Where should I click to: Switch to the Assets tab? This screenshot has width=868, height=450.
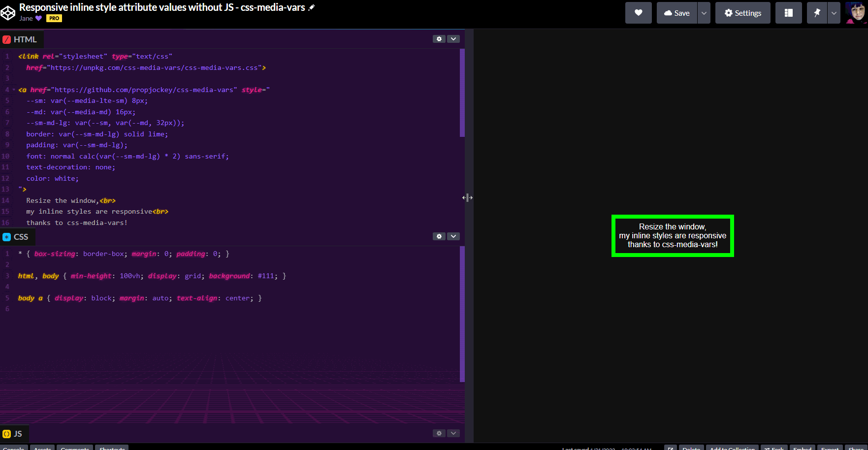click(x=42, y=448)
